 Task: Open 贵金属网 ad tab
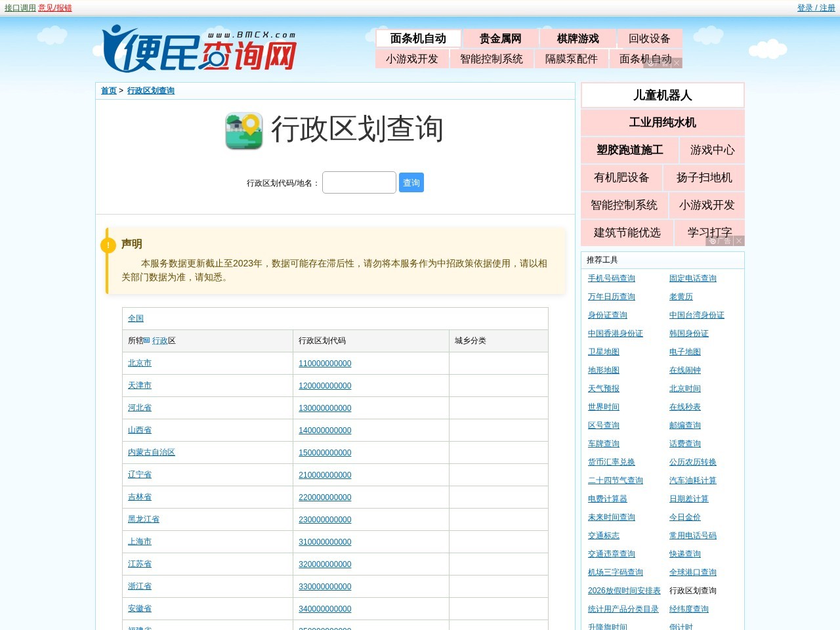click(501, 39)
